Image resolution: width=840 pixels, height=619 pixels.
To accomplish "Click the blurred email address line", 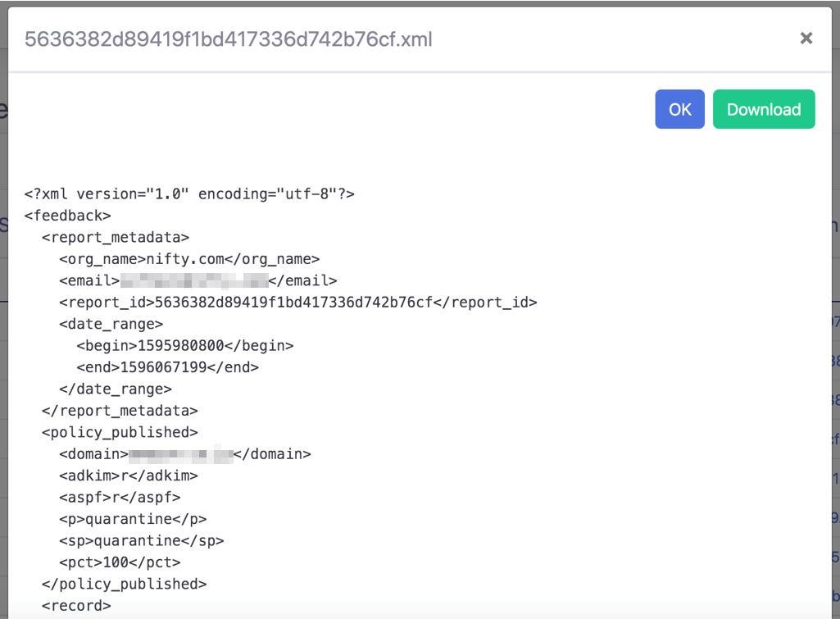I will [198, 280].
